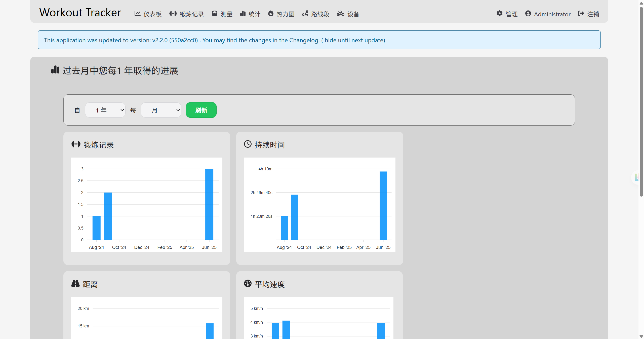Viewport: 644px width, 339px height.
Task: Go to the Workout Tracker home title
Action: coord(80,13)
